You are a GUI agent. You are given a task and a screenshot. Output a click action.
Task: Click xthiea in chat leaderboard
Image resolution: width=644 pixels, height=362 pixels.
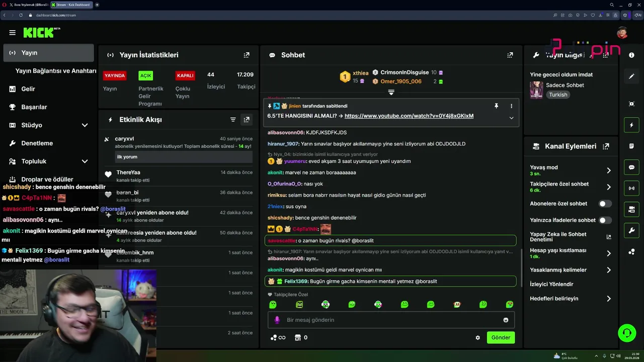[x=361, y=73]
